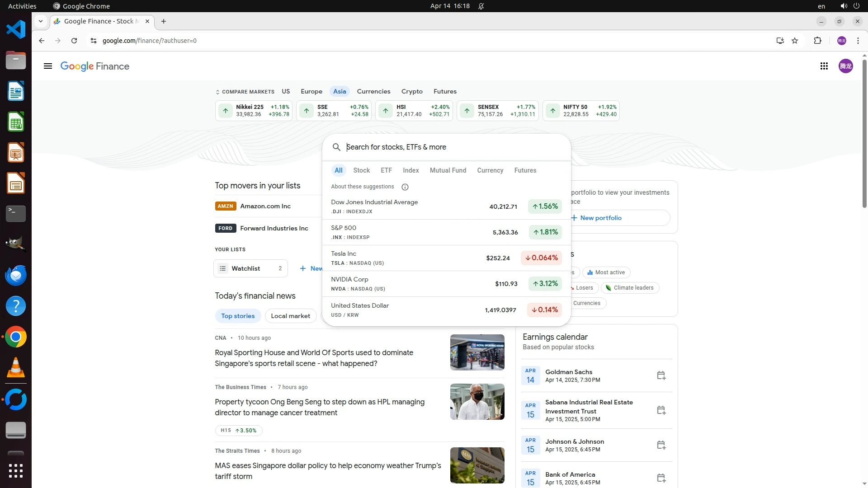Viewport: 868px width, 488px height.
Task: Reload the Google Finance page
Action: click(74, 41)
